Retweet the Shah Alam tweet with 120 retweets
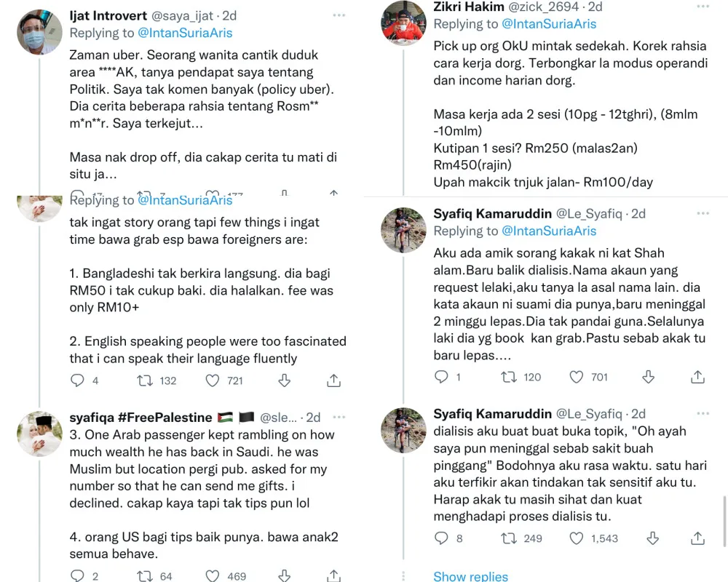Viewport: 728px width, 582px height. coord(509,377)
